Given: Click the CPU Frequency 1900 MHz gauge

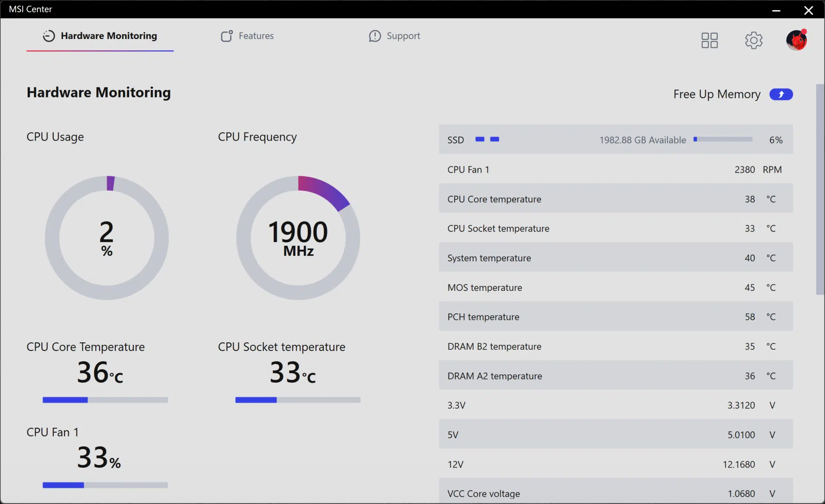Looking at the screenshot, I should [x=298, y=238].
